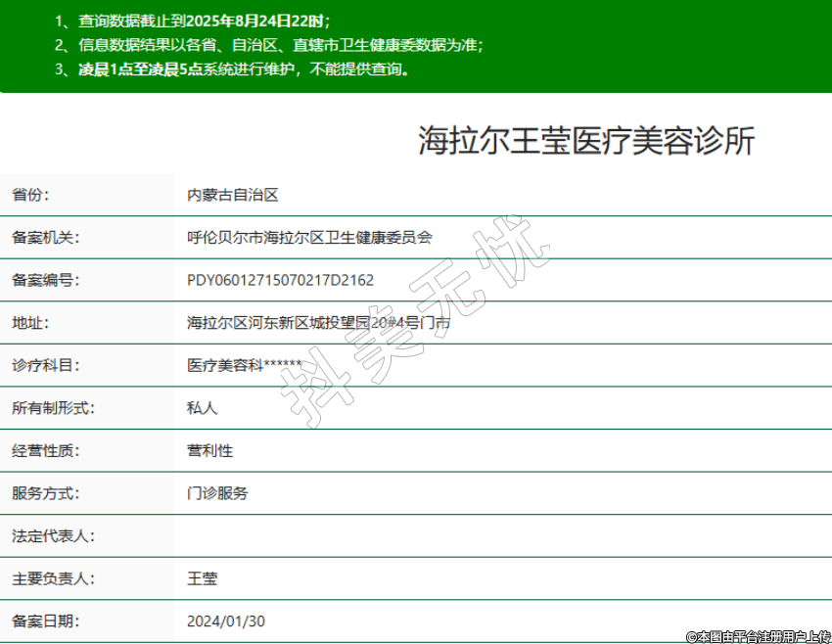The height and width of the screenshot is (644, 832).
Task: Select filing number PDY06012715070217D2162
Action: [x=280, y=280]
